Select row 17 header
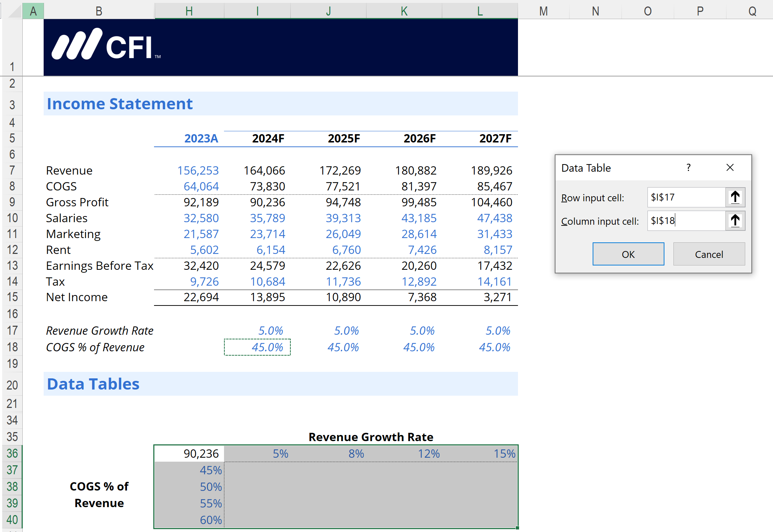This screenshot has height=532, width=773. [12, 330]
